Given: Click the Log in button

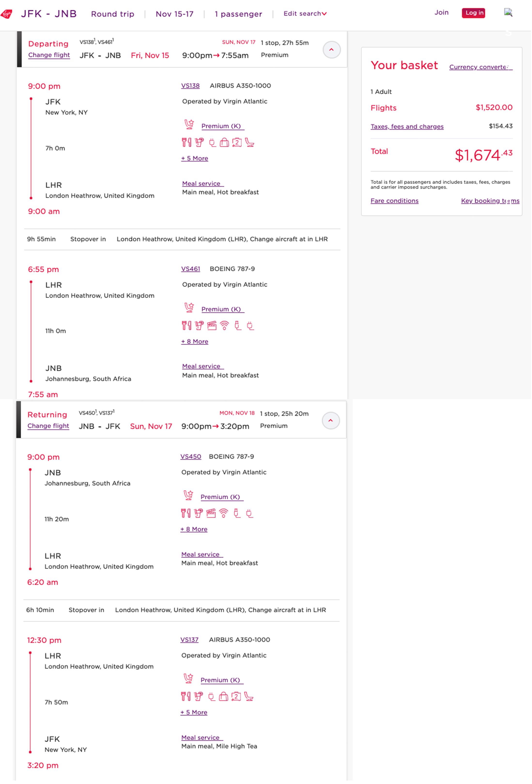Looking at the screenshot, I should (473, 13).
